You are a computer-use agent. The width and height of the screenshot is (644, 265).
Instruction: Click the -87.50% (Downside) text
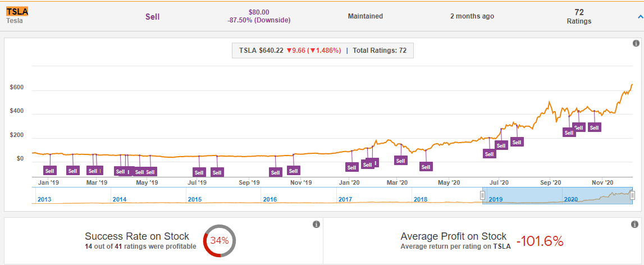pyautogui.click(x=259, y=20)
